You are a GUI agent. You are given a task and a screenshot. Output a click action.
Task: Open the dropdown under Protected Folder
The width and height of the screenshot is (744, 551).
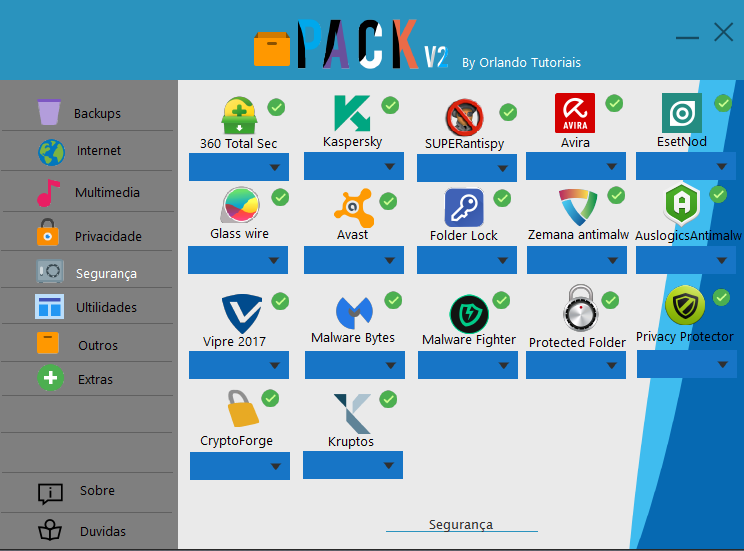tap(576, 365)
